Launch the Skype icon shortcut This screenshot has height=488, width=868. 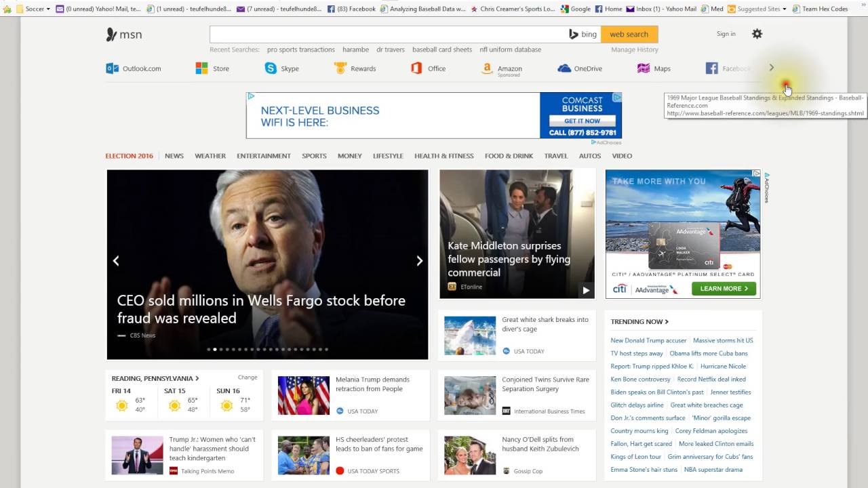click(x=271, y=68)
